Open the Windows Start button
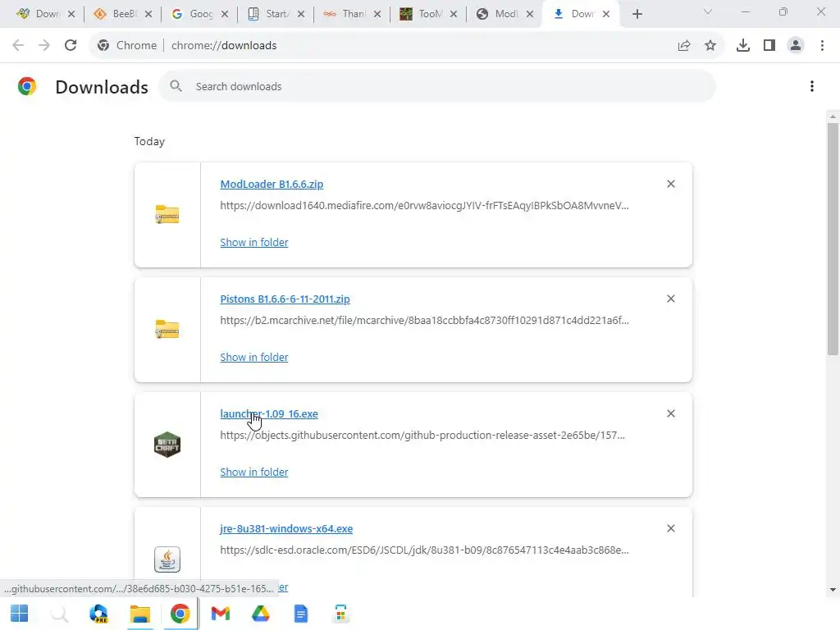This screenshot has height=630, width=840. [20, 614]
